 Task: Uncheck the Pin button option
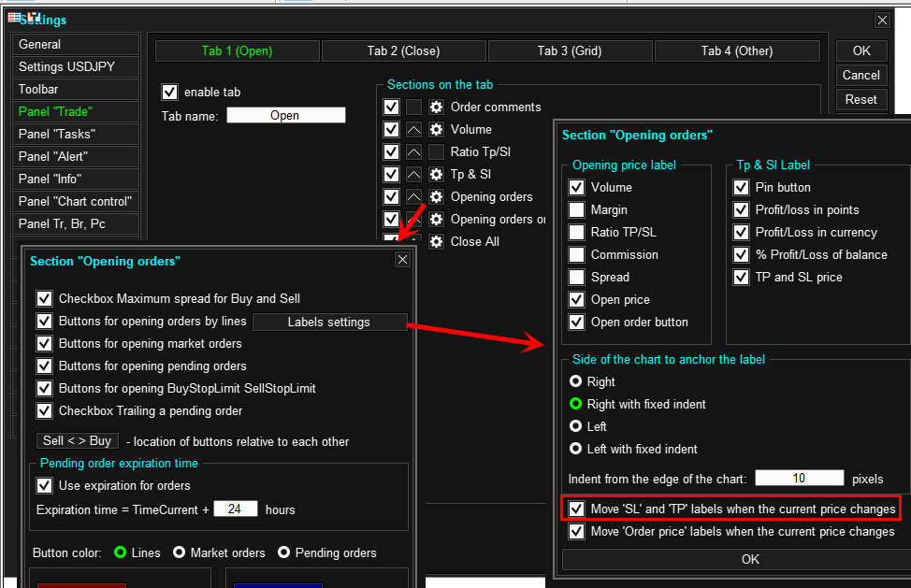[x=741, y=188]
